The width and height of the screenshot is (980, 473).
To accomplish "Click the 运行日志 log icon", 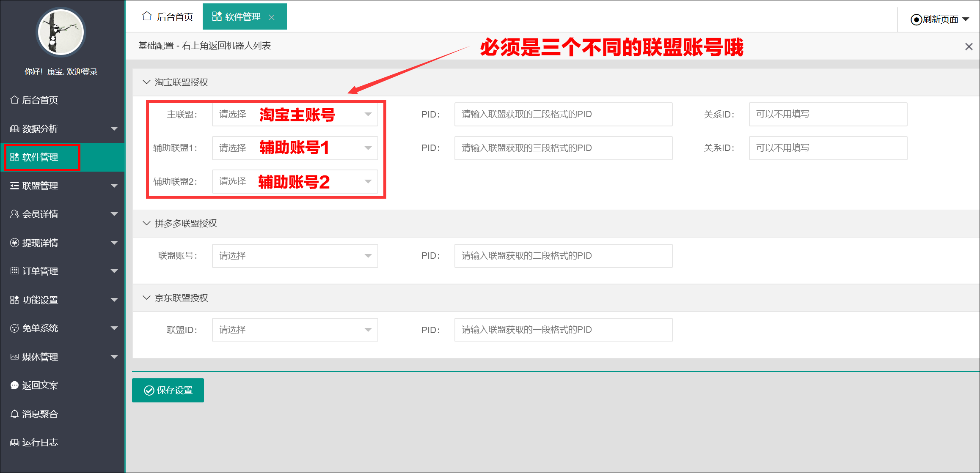I will [x=14, y=442].
